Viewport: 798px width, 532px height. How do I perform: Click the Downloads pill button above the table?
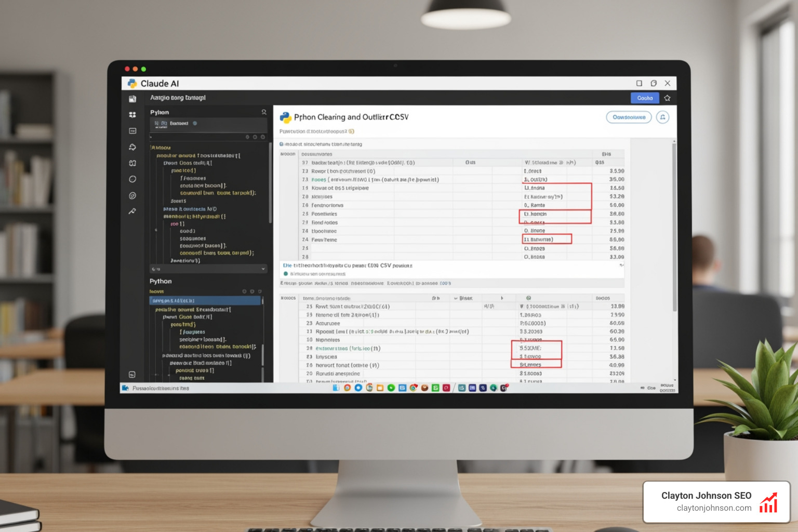coord(629,117)
